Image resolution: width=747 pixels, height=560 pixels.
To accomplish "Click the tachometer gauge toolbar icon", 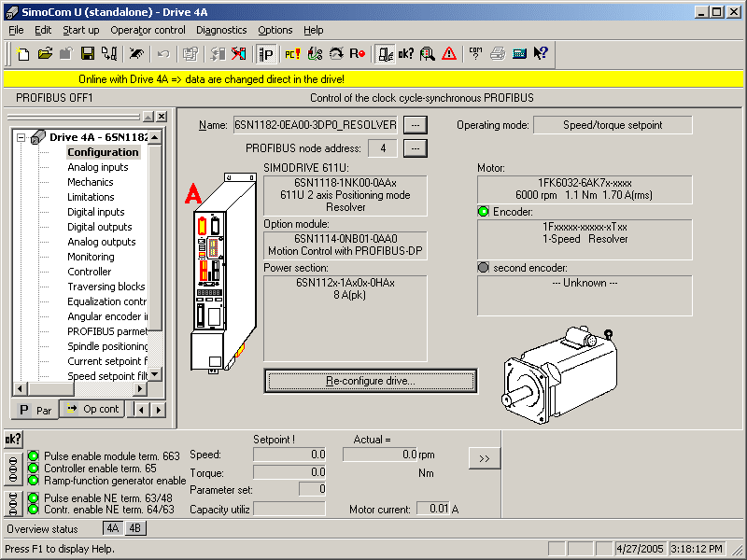I will pyautogui.click(x=336, y=54).
